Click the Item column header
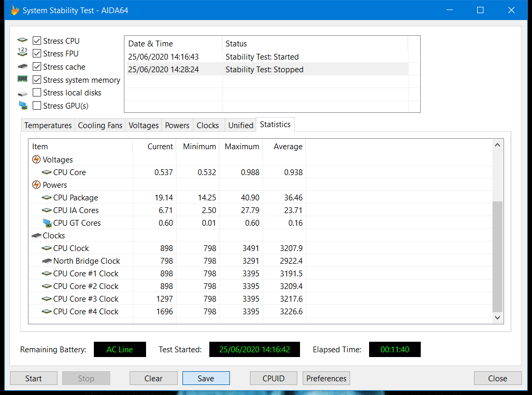Image resolution: width=532 pixels, height=395 pixels. [x=81, y=146]
